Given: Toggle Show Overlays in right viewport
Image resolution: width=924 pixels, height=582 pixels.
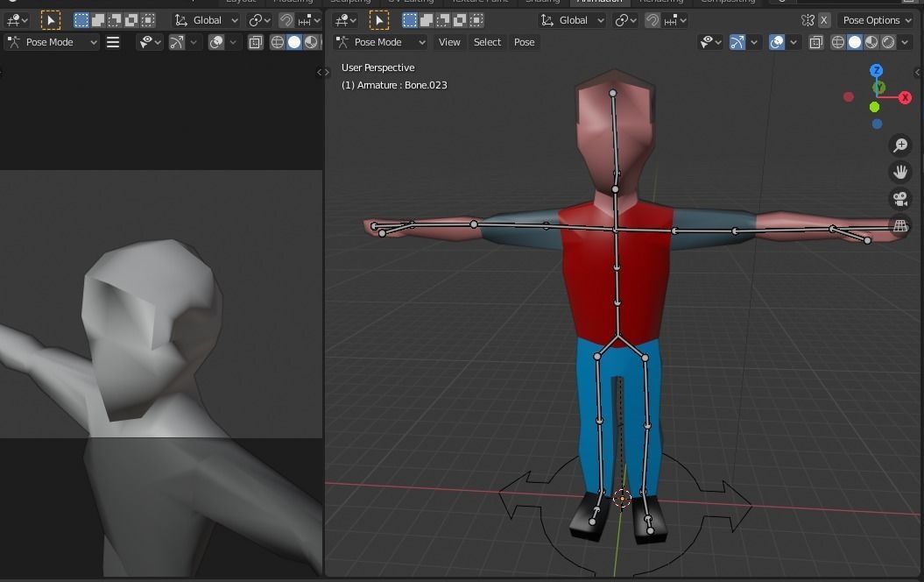Looking at the screenshot, I should click(777, 42).
